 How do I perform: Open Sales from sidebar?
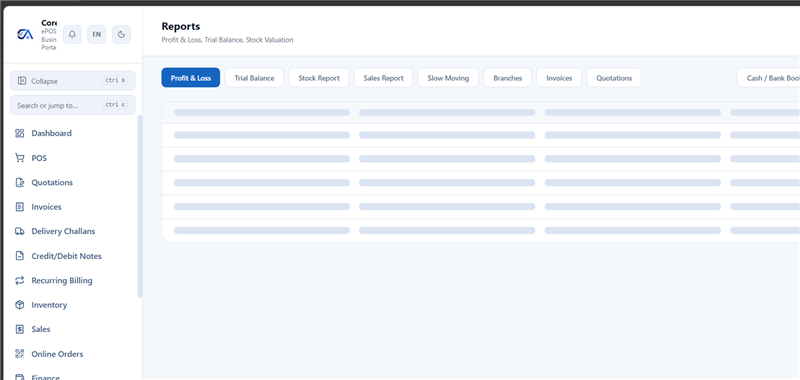click(x=41, y=330)
